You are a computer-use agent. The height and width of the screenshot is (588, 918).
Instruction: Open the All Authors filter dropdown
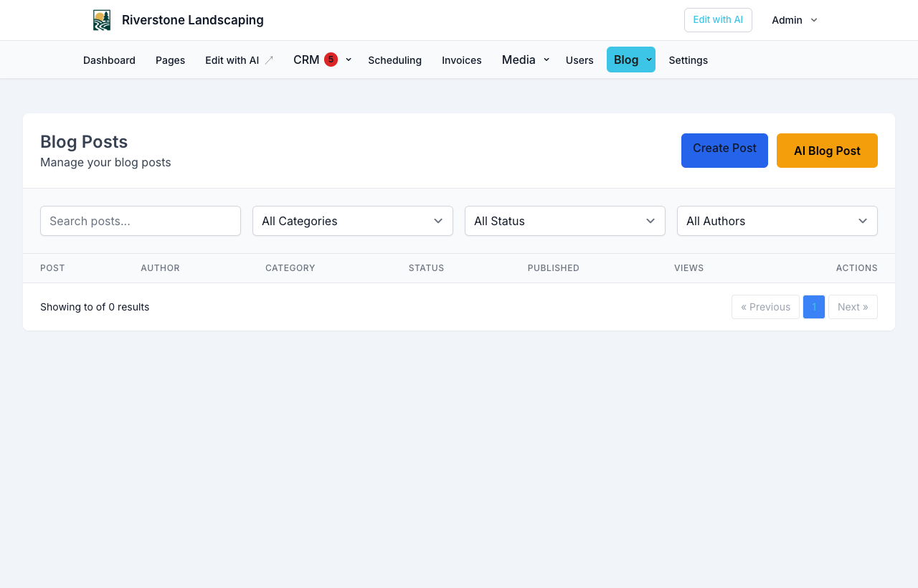point(777,221)
